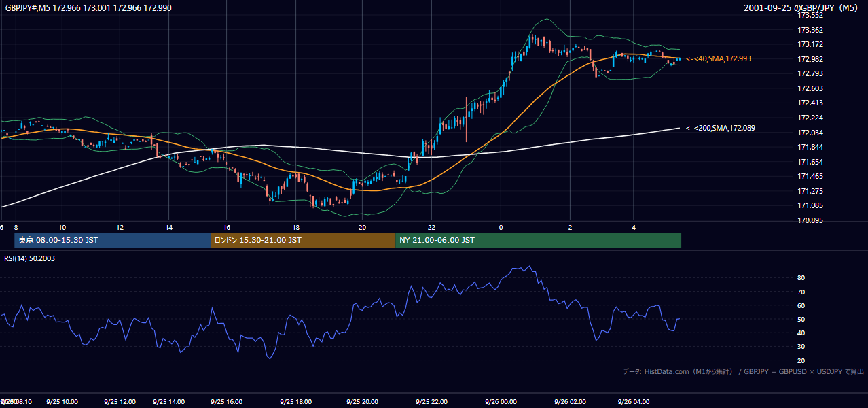Click the RSI(14) 50.2003 indicator label
Screen dimensions: 868x408
[30, 258]
